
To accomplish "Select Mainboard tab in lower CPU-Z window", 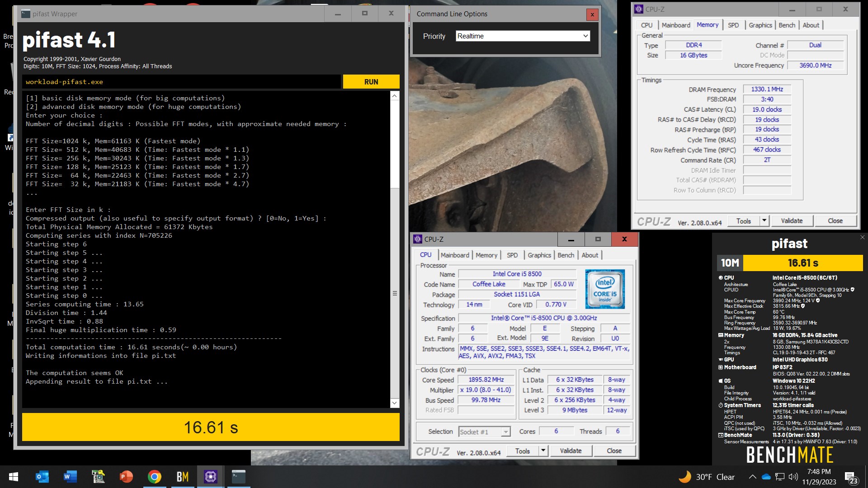I will (455, 255).
